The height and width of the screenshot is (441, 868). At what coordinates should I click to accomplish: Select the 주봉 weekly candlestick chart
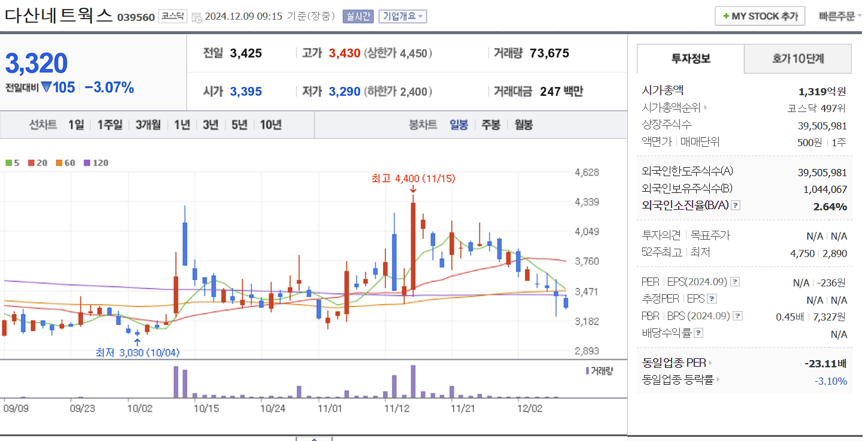(x=491, y=125)
